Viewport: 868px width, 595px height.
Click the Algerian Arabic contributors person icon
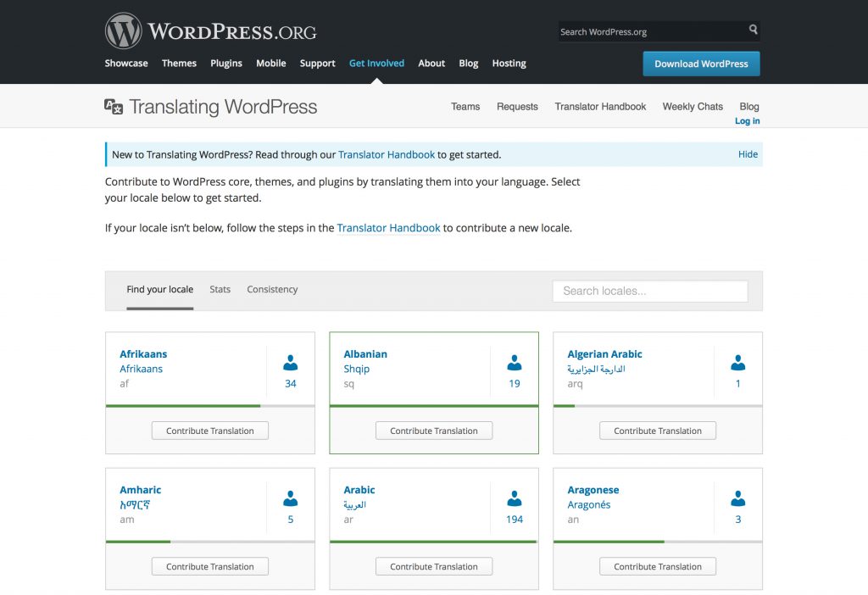coord(738,363)
